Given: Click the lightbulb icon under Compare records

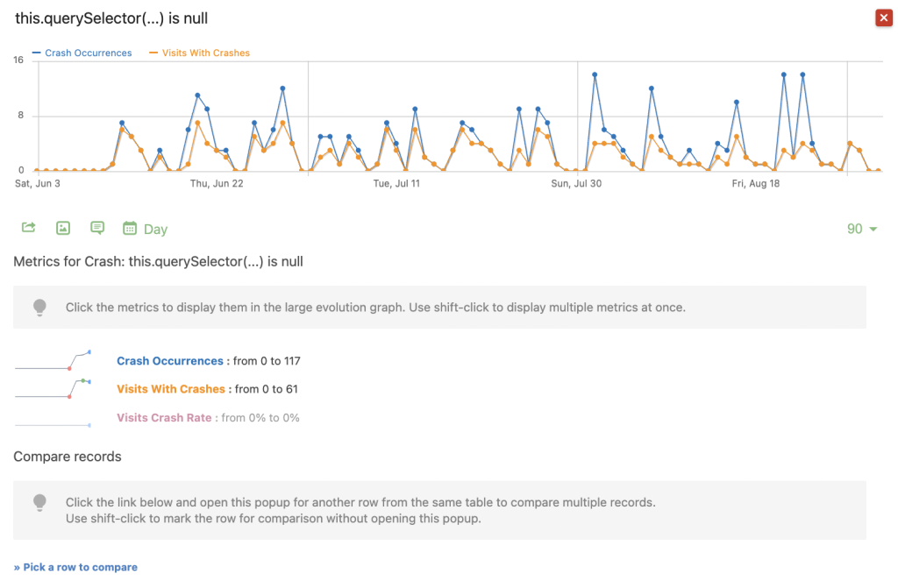Looking at the screenshot, I should (x=39, y=503).
